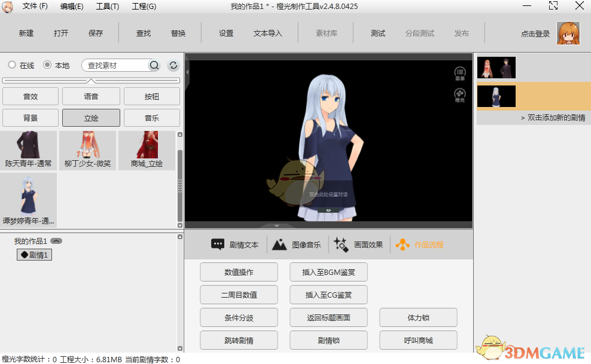Collapse the preview with the bottom arrow
This screenshot has height=364, width=591.
[x=276, y=225]
